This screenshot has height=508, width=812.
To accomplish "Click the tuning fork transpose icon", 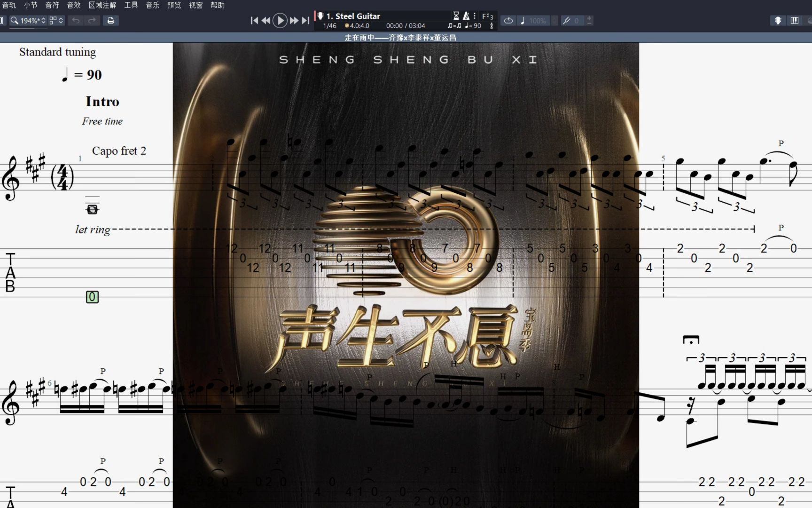I will click(566, 21).
